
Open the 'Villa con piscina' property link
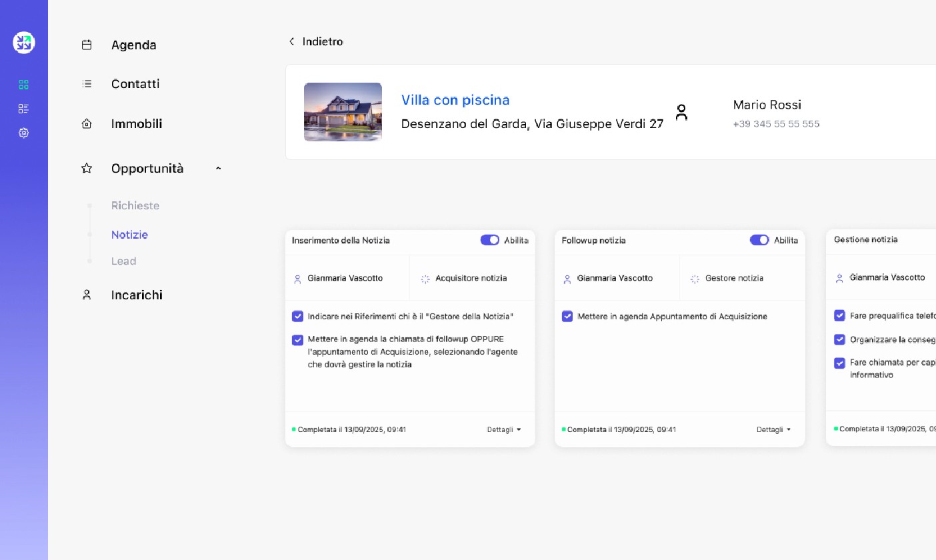coord(455,100)
